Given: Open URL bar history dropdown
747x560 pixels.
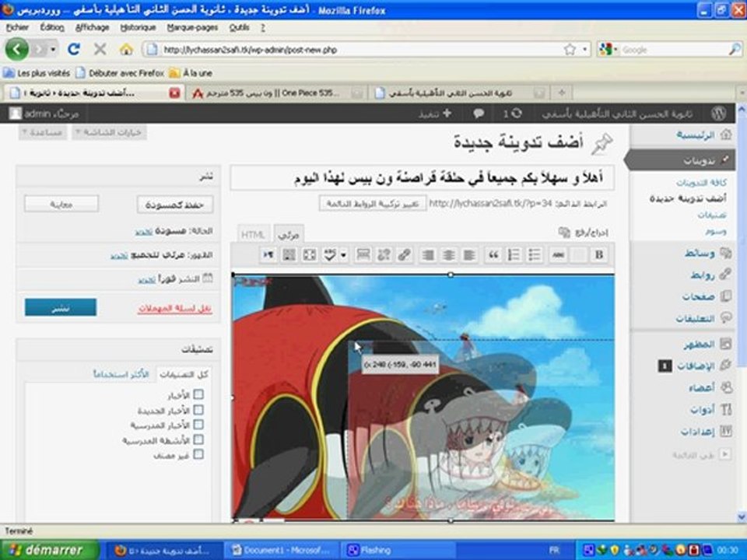Looking at the screenshot, I should 584,49.
